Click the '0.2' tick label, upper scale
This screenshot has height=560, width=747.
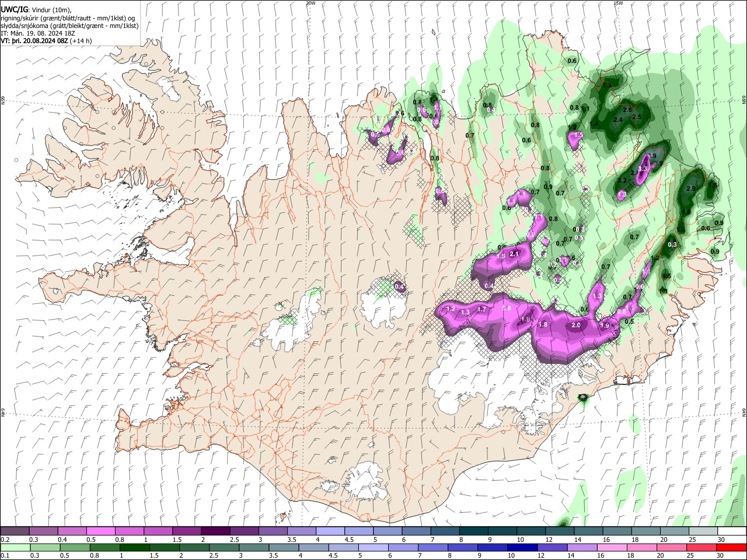tap(5, 540)
